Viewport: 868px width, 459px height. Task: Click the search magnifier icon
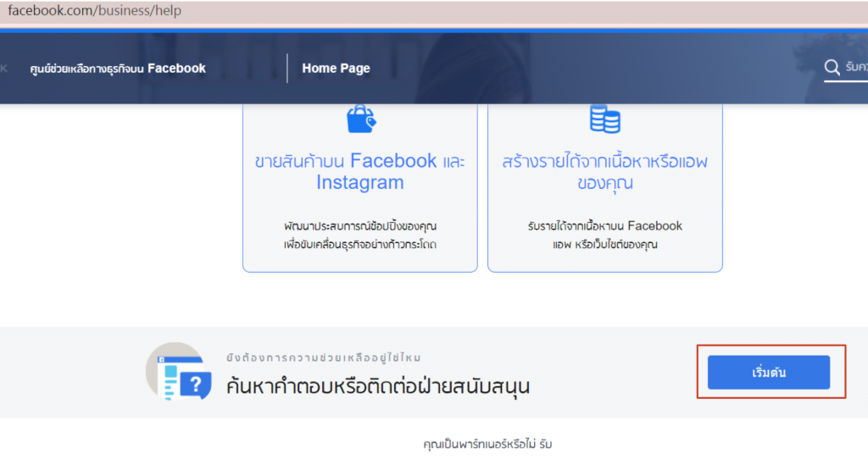click(x=832, y=67)
